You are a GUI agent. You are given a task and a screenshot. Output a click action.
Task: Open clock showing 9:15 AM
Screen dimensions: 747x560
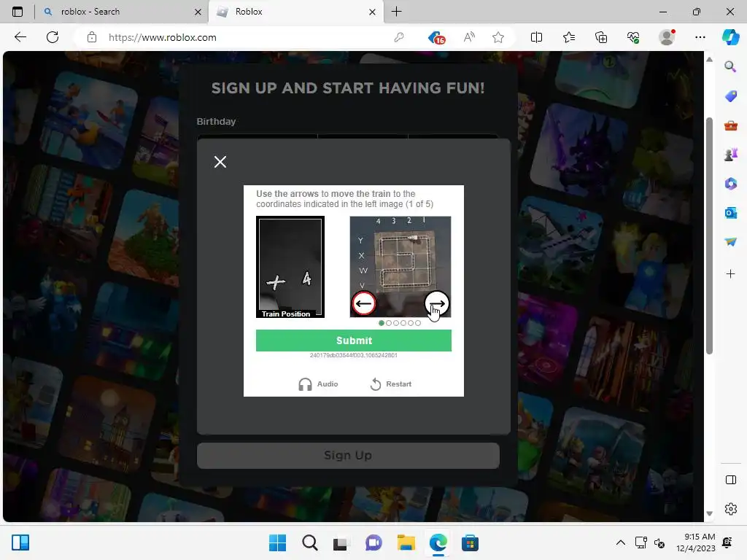pos(696,542)
